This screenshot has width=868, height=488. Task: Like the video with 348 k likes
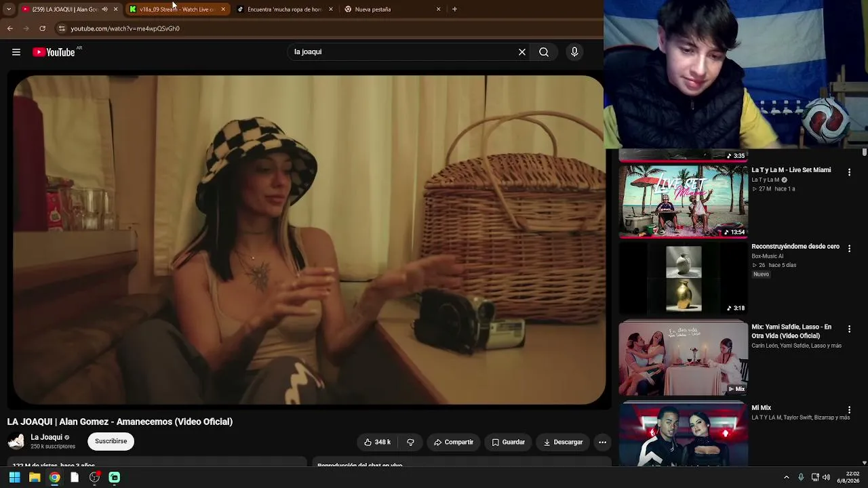[378, 442]
